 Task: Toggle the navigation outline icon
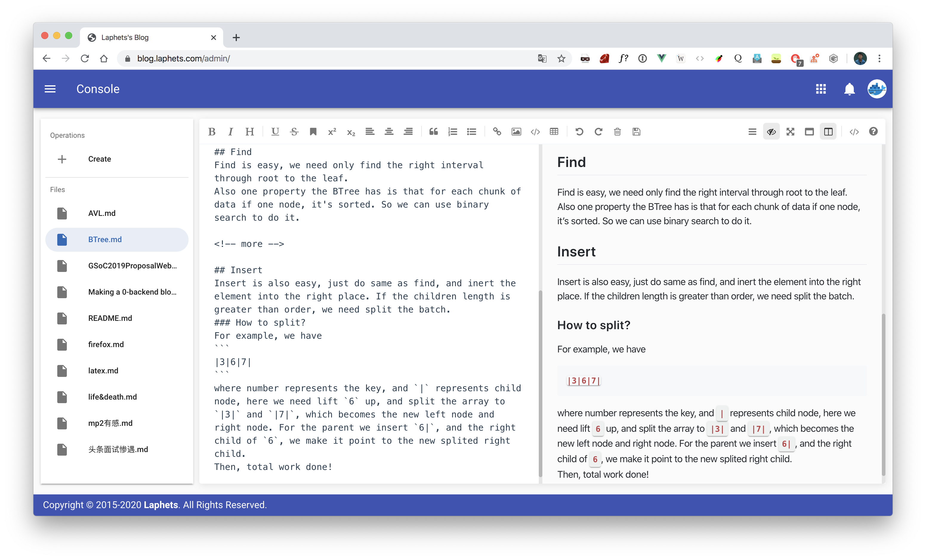pos(752,132)
